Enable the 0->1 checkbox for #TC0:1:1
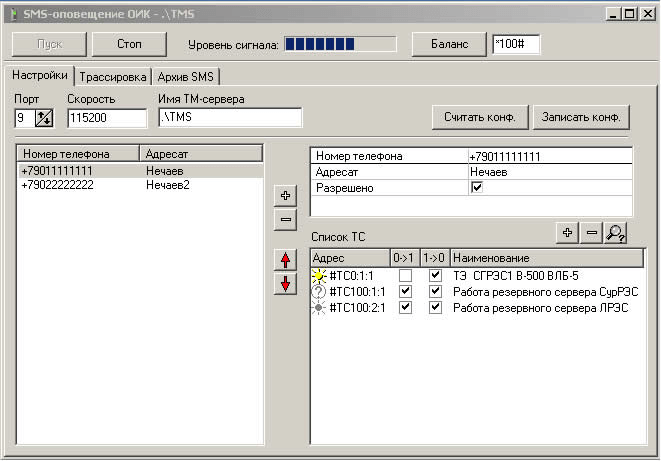 coord(404,276)
